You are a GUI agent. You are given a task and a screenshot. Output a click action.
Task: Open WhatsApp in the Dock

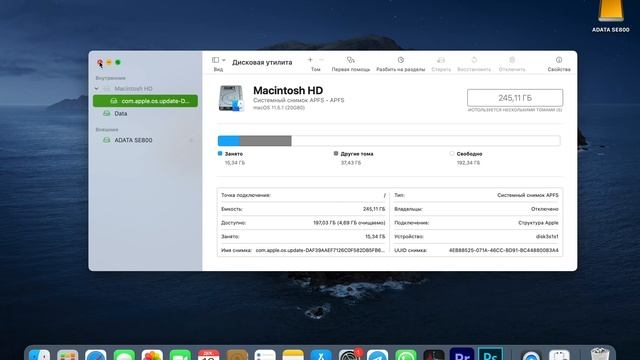(x=406, y=355)
